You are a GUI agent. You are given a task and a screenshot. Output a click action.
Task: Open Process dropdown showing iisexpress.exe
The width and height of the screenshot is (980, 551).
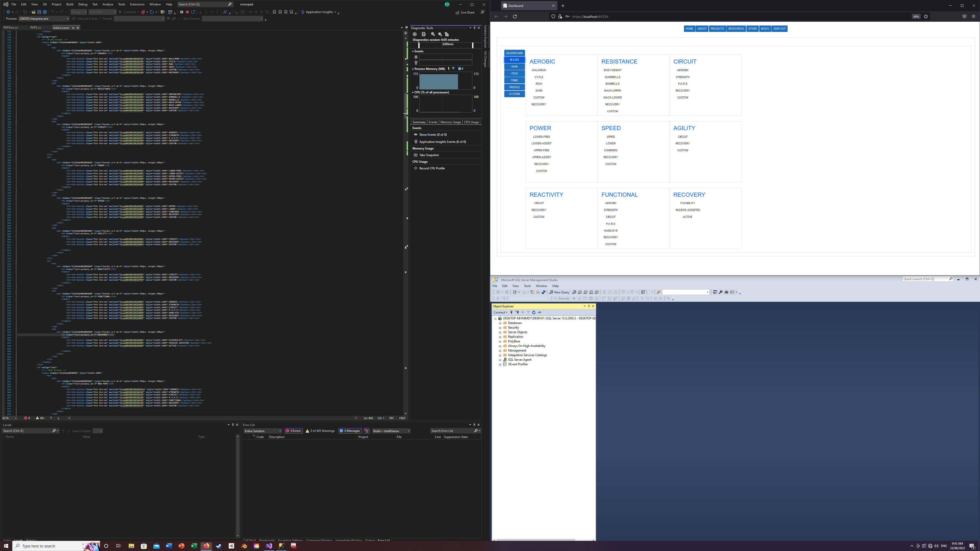coord(44,19)
